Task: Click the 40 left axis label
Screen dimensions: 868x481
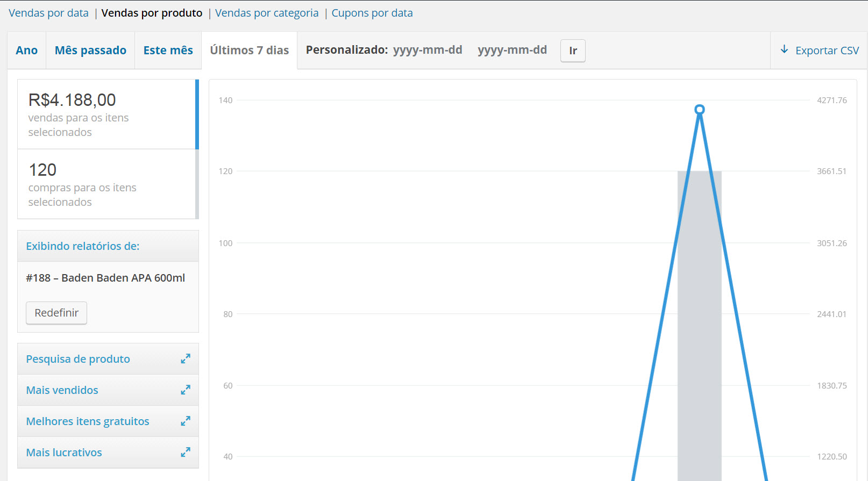Action: click(228, 456)
